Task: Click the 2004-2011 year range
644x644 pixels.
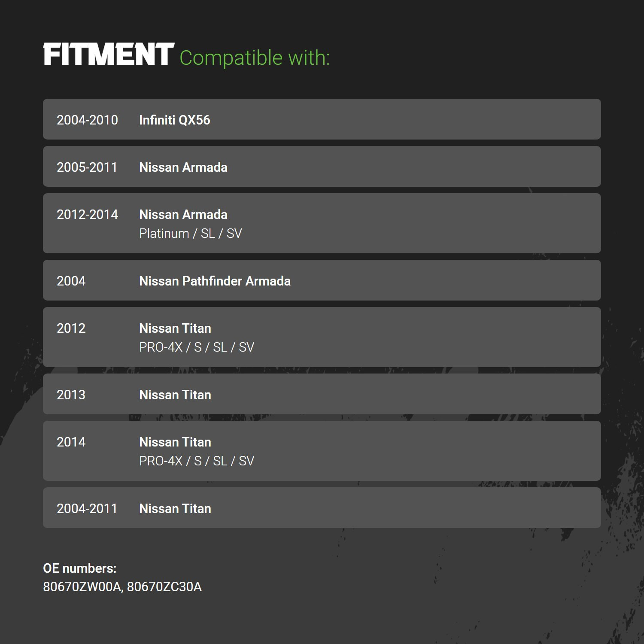Action: coord(87,508)
